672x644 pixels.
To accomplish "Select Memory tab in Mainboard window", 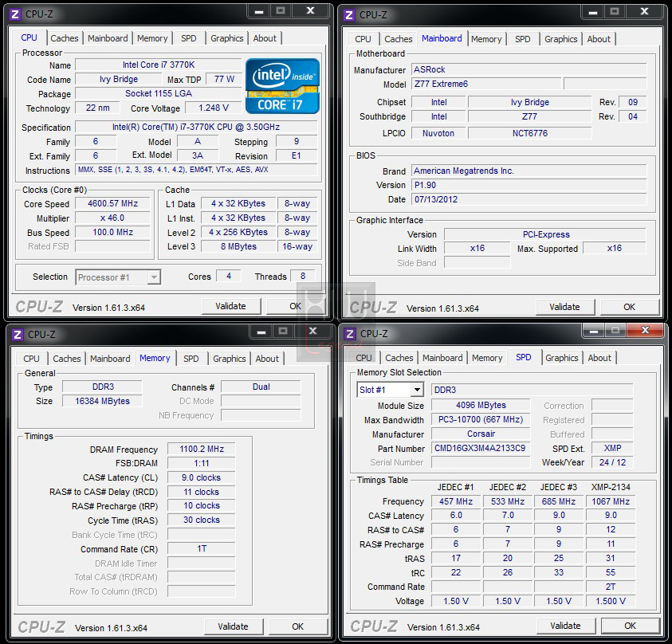I will (486, 39).
